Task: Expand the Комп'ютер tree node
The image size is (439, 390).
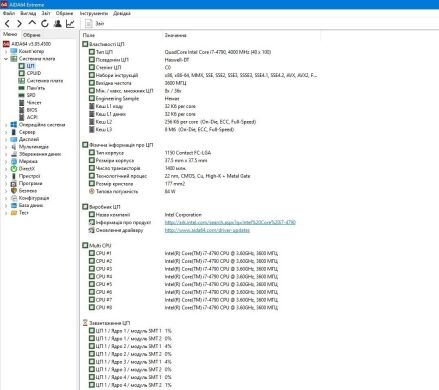Action: (x=6, y=51)
